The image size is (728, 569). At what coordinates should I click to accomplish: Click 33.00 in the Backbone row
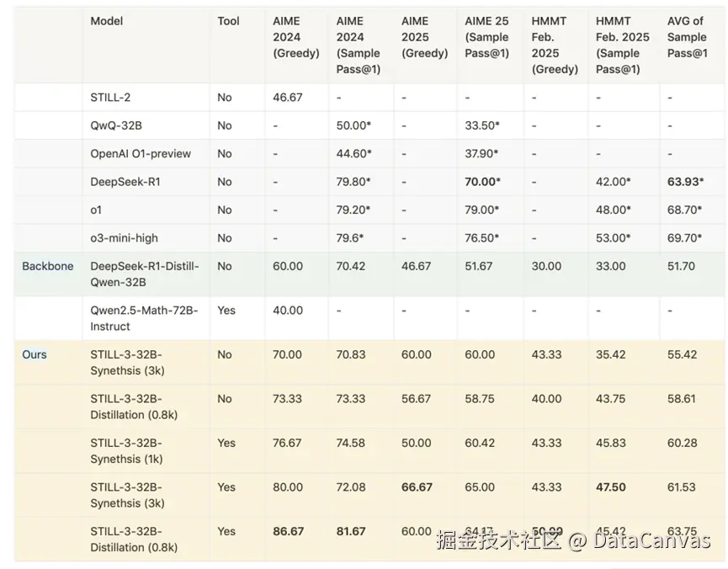tap(610, 266)
